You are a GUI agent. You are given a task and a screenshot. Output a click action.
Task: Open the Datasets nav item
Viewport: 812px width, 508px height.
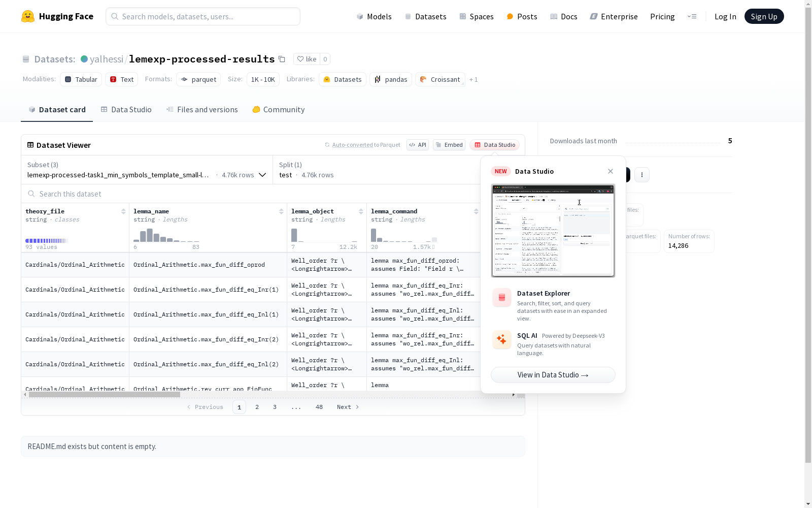point(425,16)
